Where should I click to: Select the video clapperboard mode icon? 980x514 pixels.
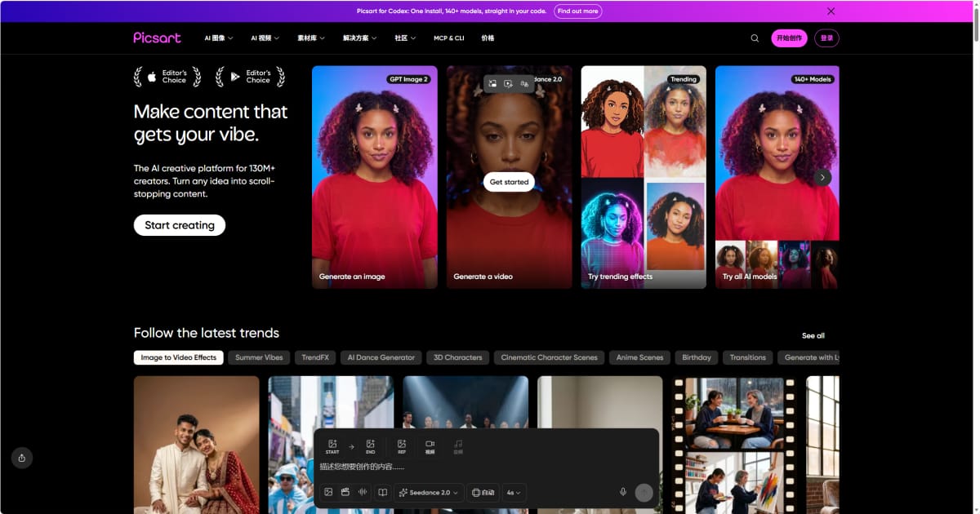point(345,492)
